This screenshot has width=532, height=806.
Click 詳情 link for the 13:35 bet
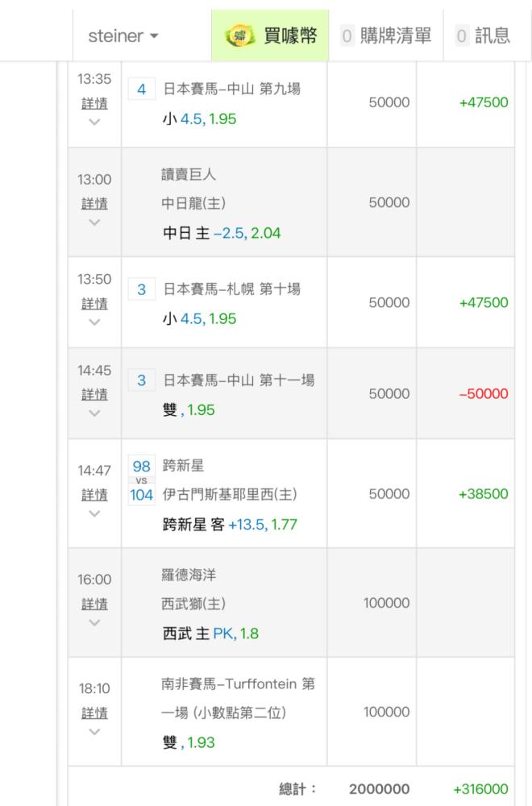click(94, 104)
